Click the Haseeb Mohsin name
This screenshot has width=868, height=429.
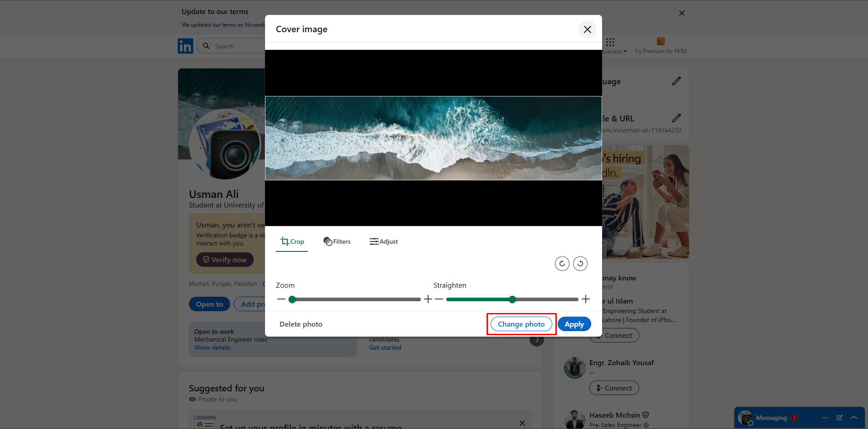coord(615,415)
